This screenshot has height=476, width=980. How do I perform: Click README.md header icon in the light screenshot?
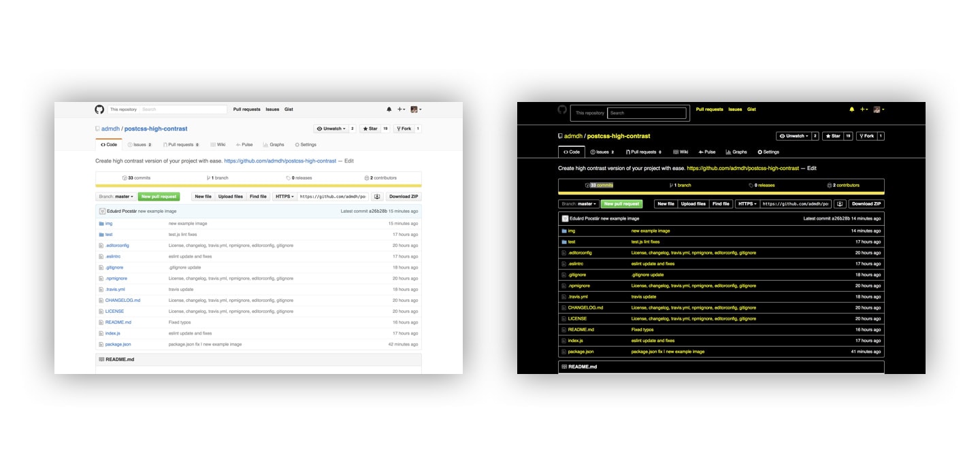[x=101, y=359]
